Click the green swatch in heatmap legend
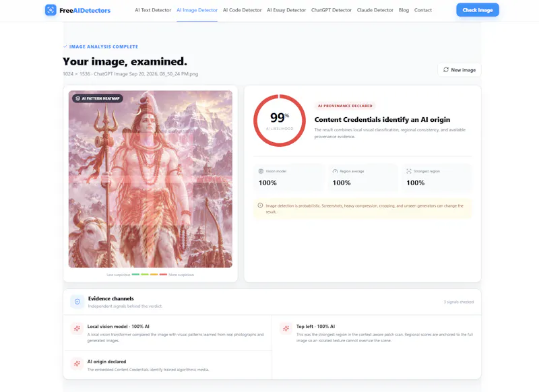Viewport: 539px width, 392px height. click(x=135, y=275)
